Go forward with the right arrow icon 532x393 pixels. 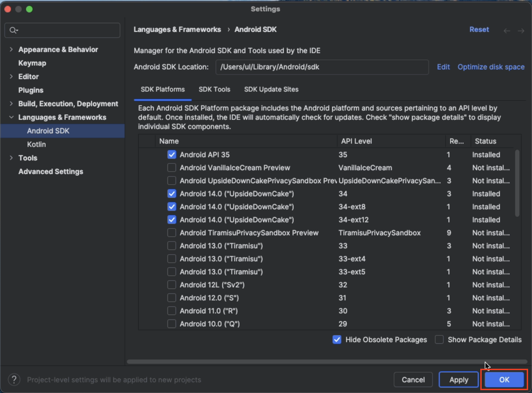coord(521,31)
